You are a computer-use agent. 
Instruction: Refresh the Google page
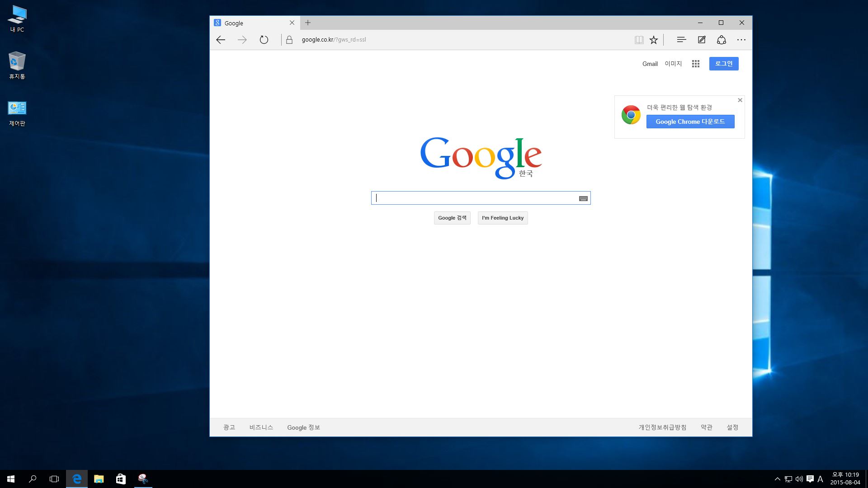264,40
